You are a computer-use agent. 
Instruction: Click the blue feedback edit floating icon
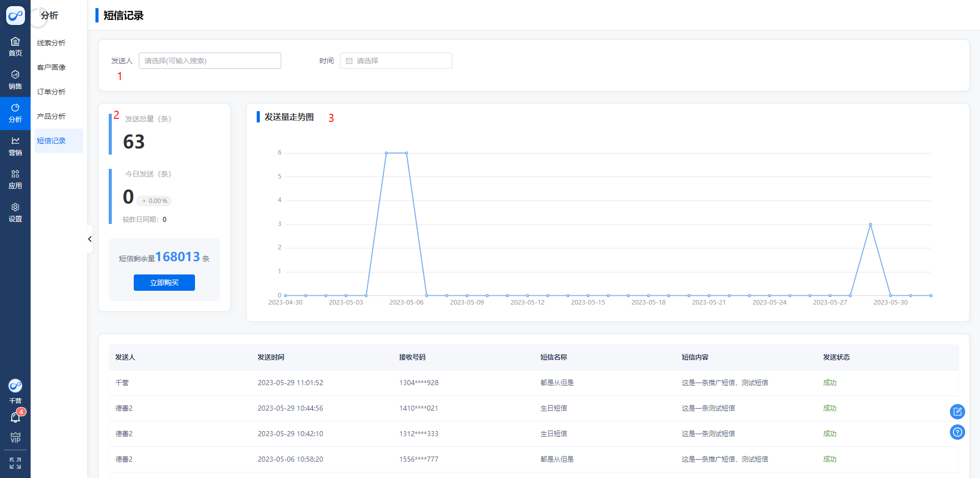point(957,411)
